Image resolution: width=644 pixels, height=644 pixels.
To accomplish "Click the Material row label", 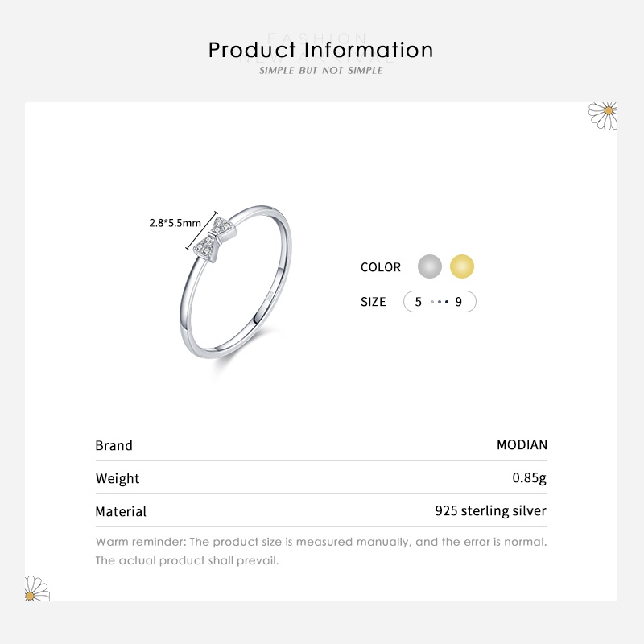I will (121, 511).
